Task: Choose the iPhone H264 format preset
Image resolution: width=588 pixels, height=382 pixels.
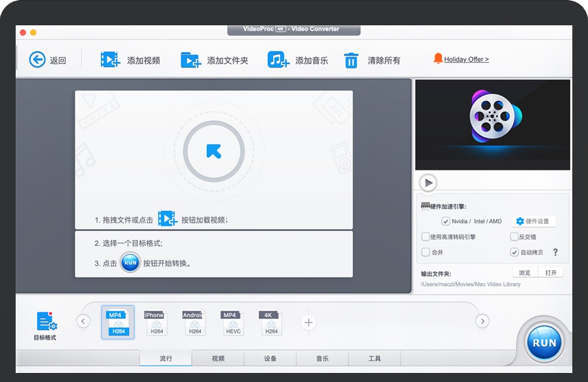Action: pos(157,322)
